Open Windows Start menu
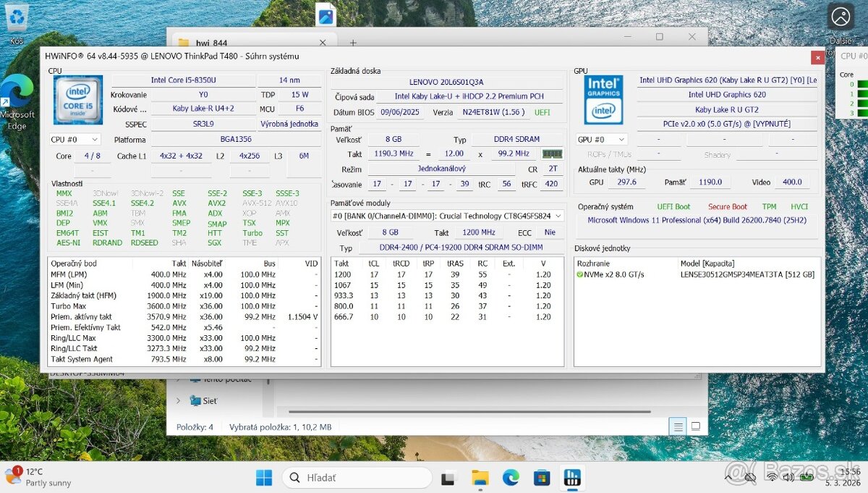 pos(264,478)
